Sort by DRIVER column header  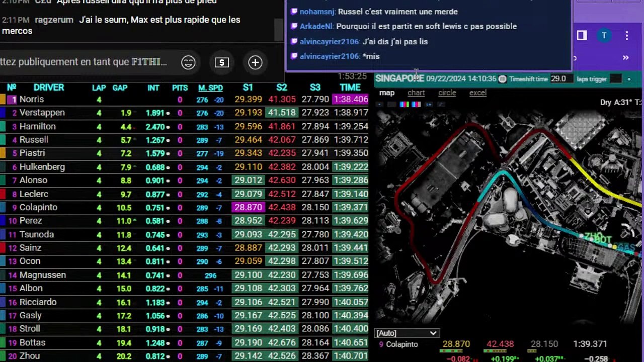tap(49, 87)
